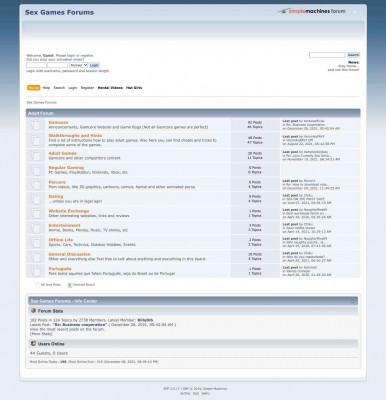
Task: Open the Website Exchange board
Action: (x=69, y=211)
